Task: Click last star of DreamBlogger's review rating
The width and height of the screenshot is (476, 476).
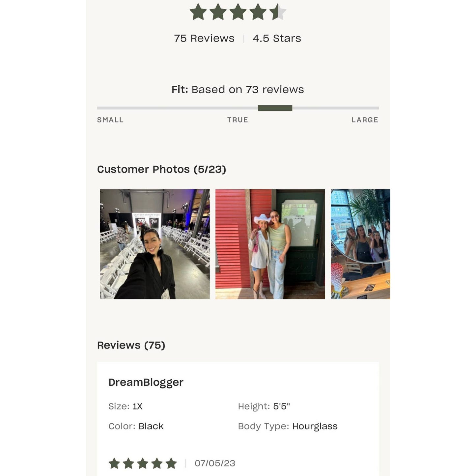Action: pyautogui.click(x=171, y=463)
